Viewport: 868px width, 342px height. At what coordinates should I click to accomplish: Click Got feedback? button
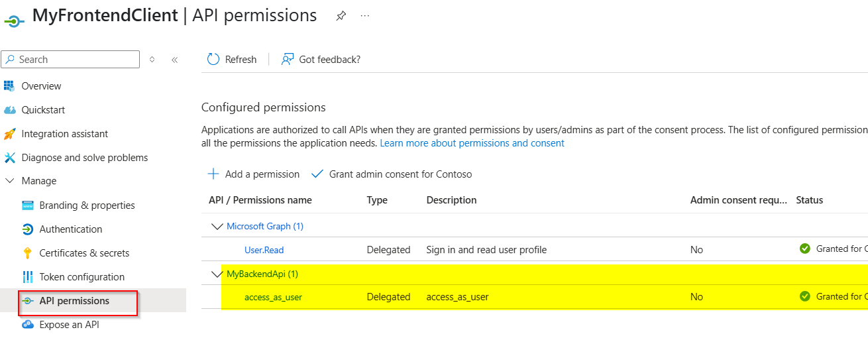[321, 60]
